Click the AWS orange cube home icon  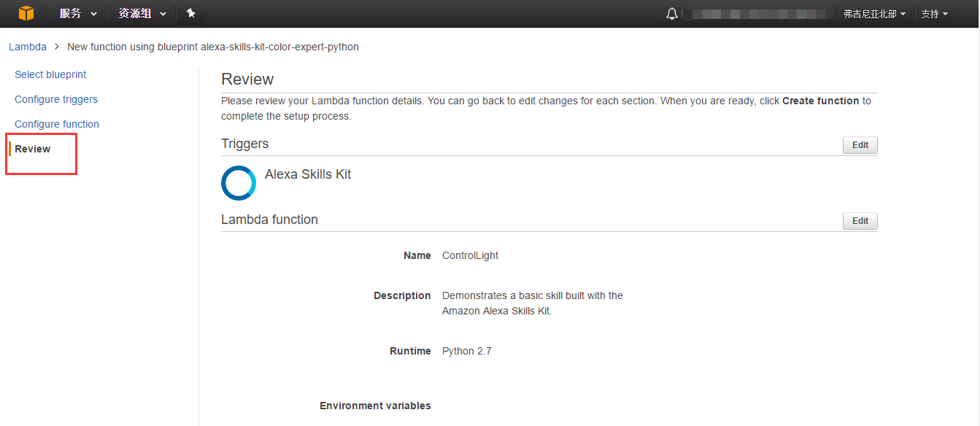(26, 14)
